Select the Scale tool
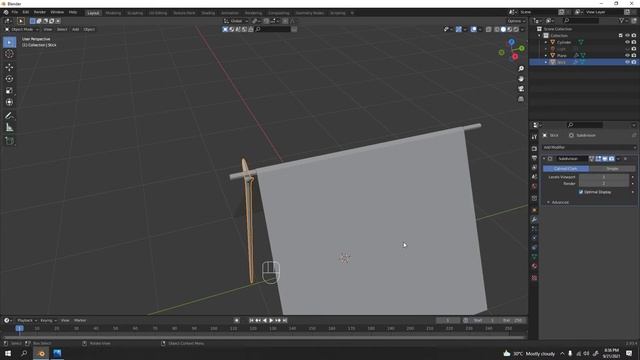Viewport: 640px width, 360px height. tap(9, 90)
